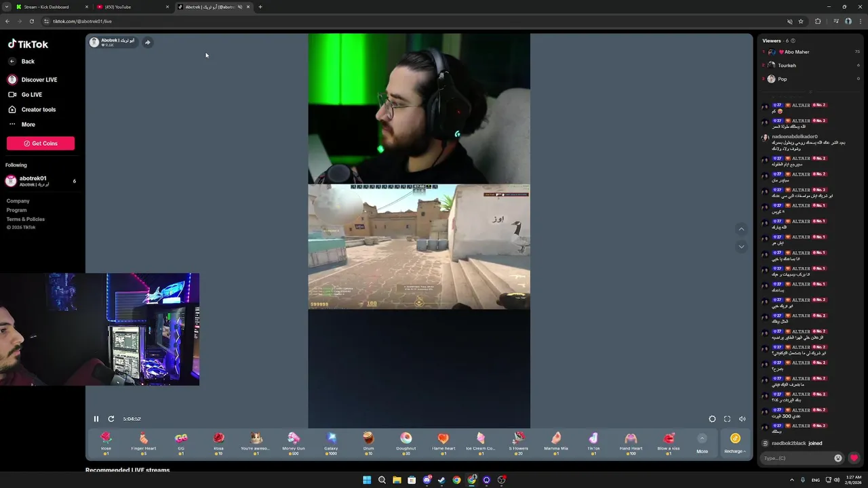The height and width of the screenshot is (488, 868).
Task: Show hidden system tray icons
Action: [792, 480]
